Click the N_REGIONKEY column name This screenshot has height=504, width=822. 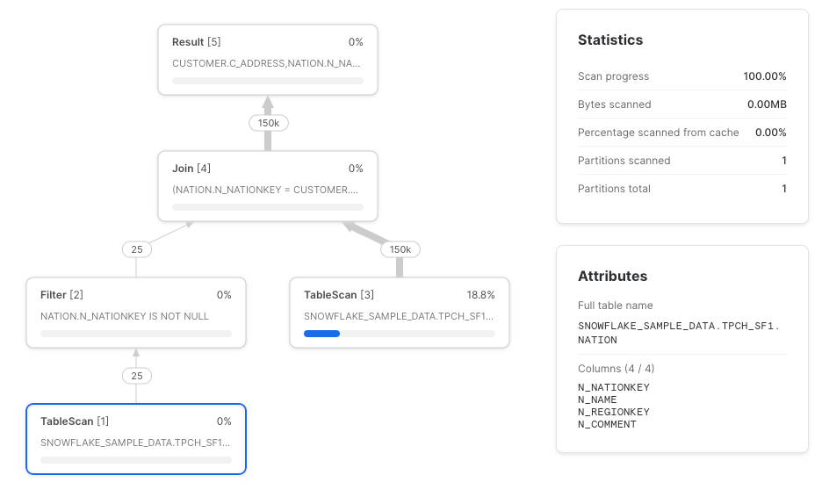(x=613, y=412)
